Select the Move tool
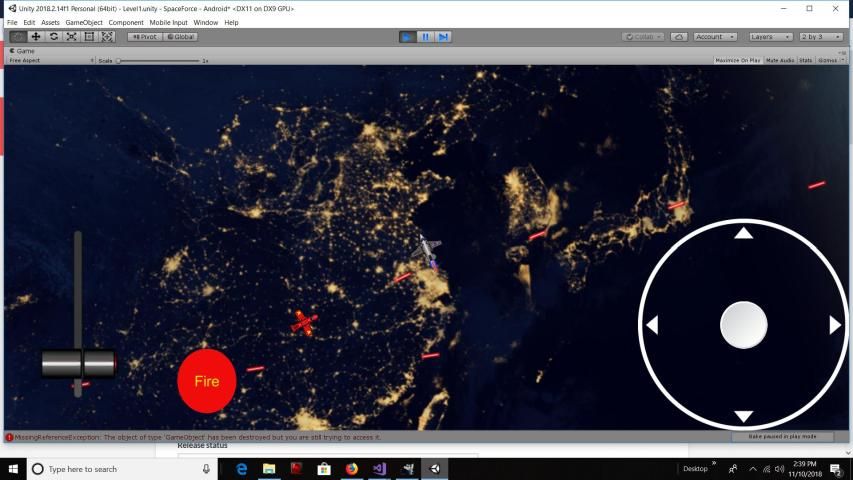Screen dimensions: 853x480 coord(35,37)
